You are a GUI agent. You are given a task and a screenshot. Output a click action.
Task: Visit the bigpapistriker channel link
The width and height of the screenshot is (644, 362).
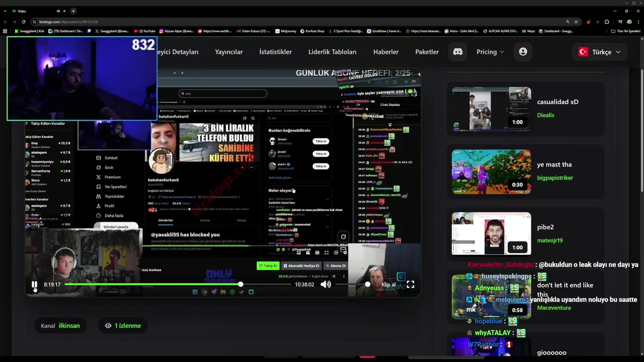(x=555, y=178)
